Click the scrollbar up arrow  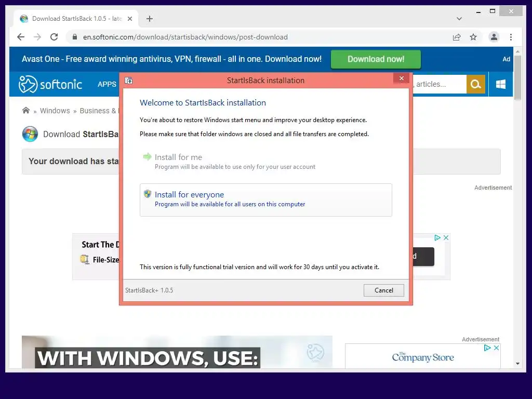pos(518,51)
